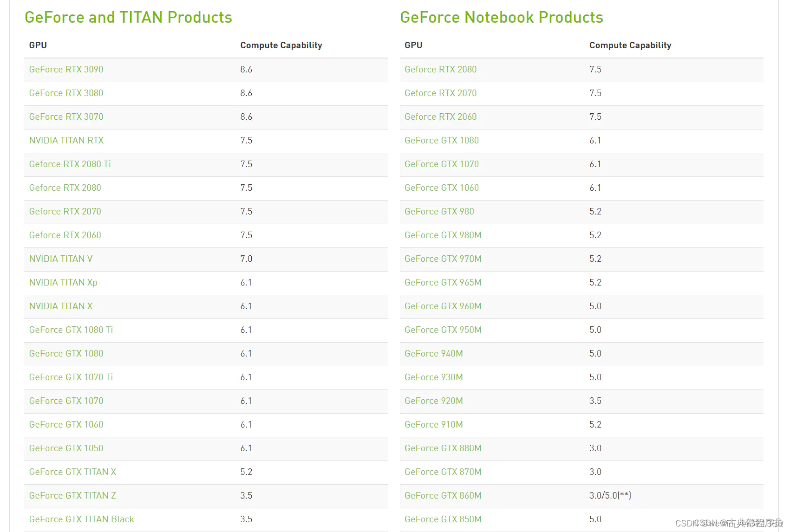Open notebook GeForce GTX 1070 link
Viewport: 790px width, 532px height.
(x=442, y=164)
